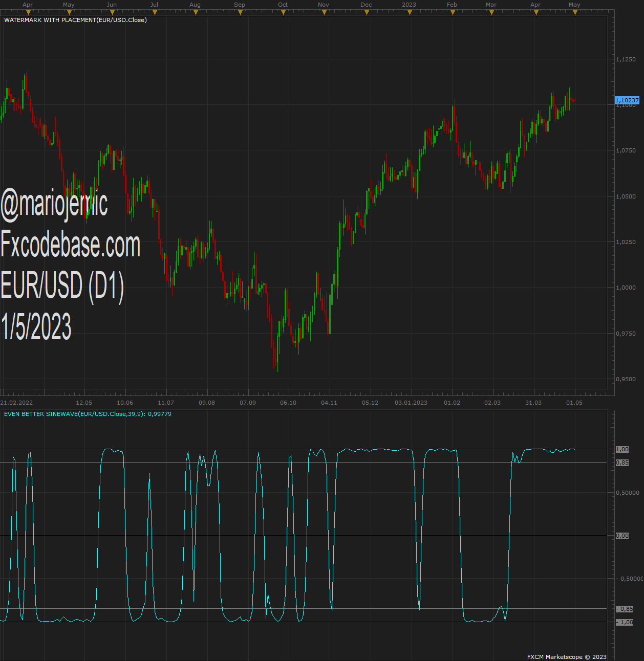Click the 12.05 date axis label
This screenshot has height=661, width=644.
tap(84, 403)
